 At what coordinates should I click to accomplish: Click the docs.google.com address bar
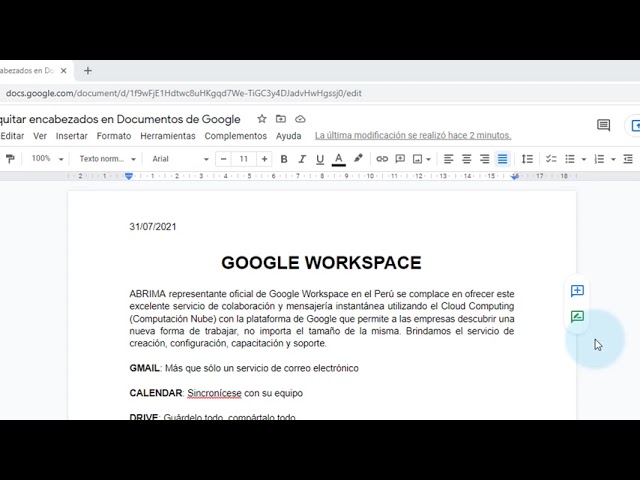tap(184, 93)
